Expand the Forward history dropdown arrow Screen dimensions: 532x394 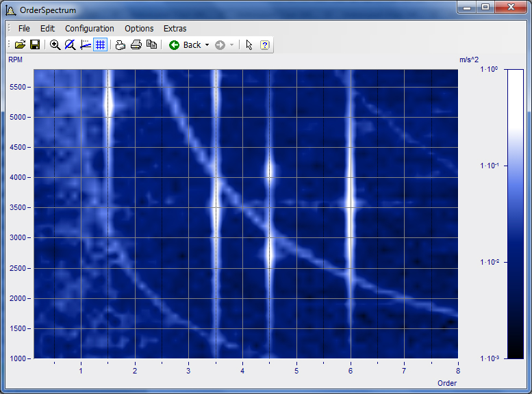(232, 45)
